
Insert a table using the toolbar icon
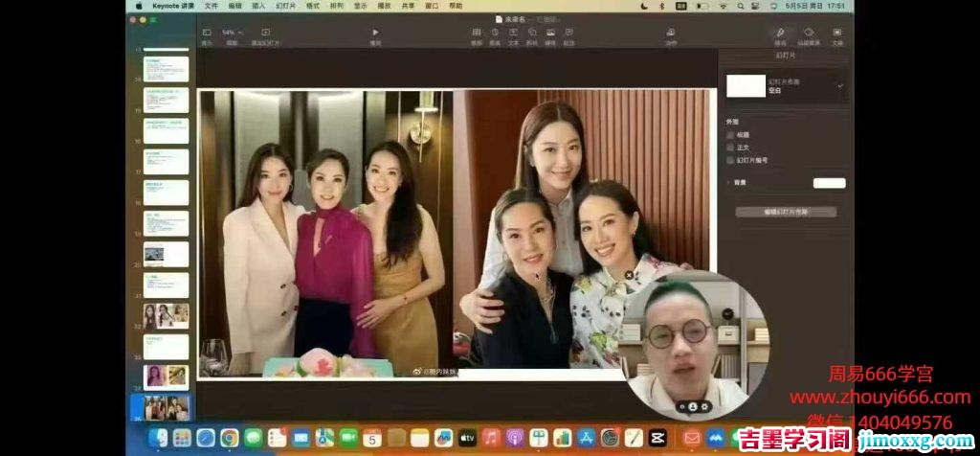pos(477,34)
